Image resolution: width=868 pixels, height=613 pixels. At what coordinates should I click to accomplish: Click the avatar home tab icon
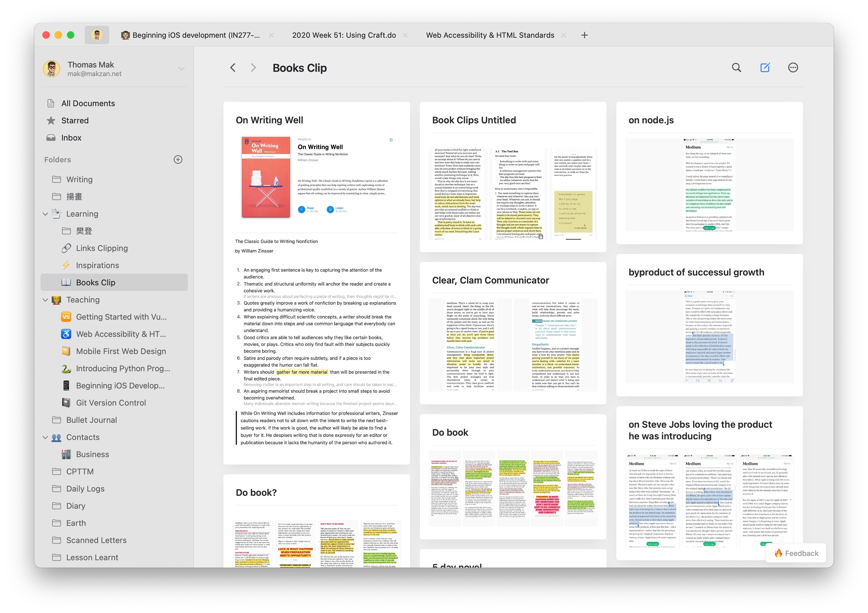click(97, 35)
